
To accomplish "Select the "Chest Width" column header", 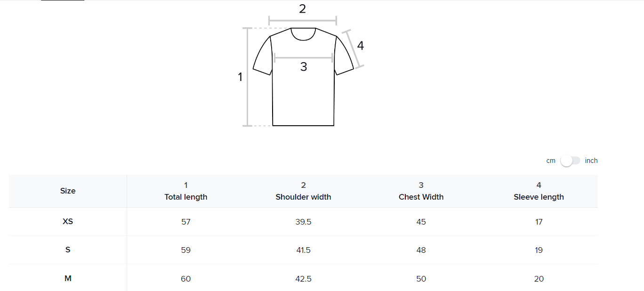I will point(421,197).
